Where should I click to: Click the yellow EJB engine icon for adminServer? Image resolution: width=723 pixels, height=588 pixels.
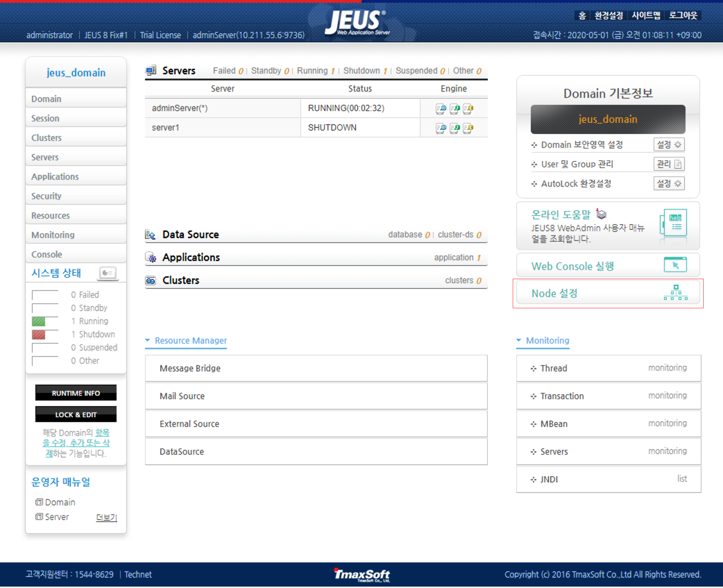[468, 109]
